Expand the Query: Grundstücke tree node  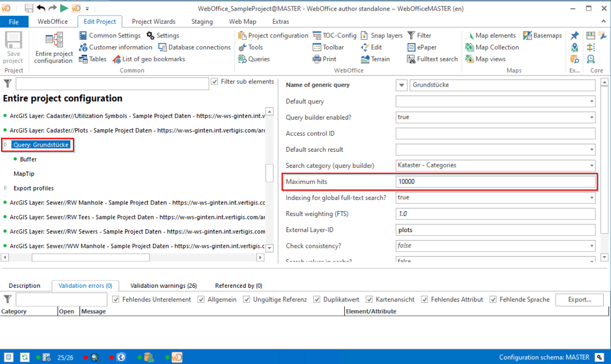(x=6, y=145)
